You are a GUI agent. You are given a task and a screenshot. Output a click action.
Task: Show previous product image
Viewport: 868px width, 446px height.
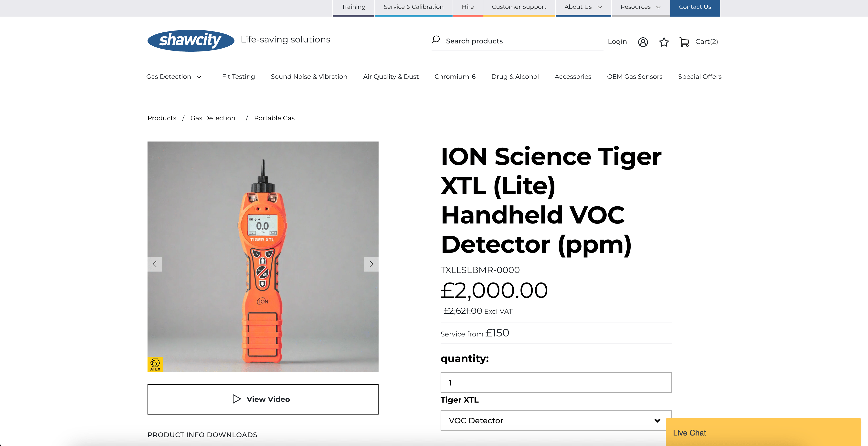[x=155, y=264]
